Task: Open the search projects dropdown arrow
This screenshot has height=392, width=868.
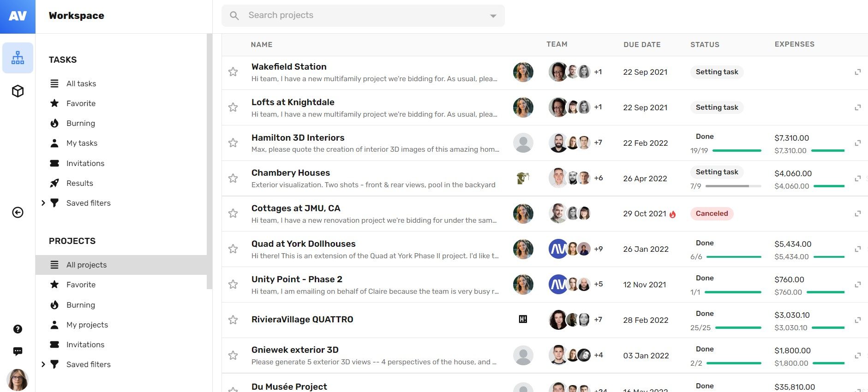Action: (493, 16)
